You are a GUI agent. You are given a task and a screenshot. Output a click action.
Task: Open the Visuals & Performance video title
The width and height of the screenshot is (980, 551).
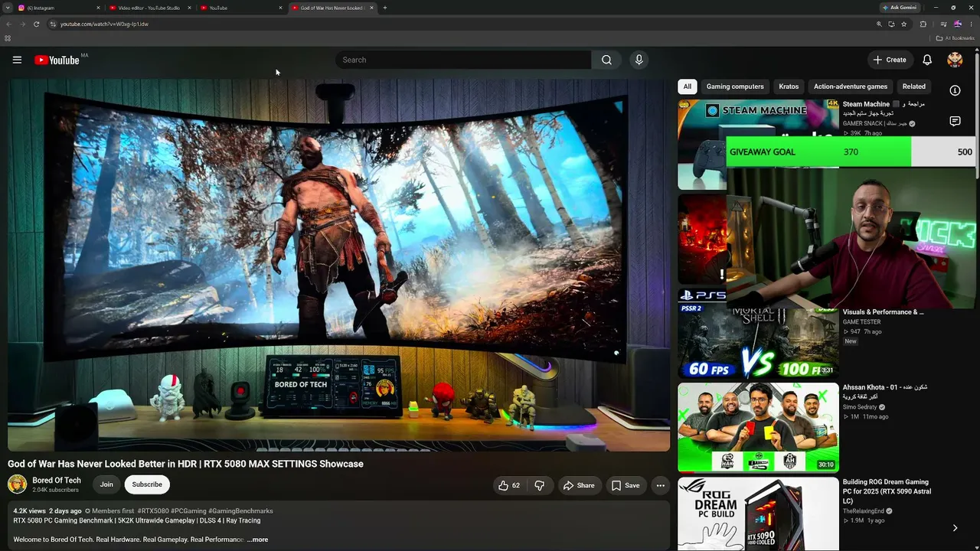883,312
